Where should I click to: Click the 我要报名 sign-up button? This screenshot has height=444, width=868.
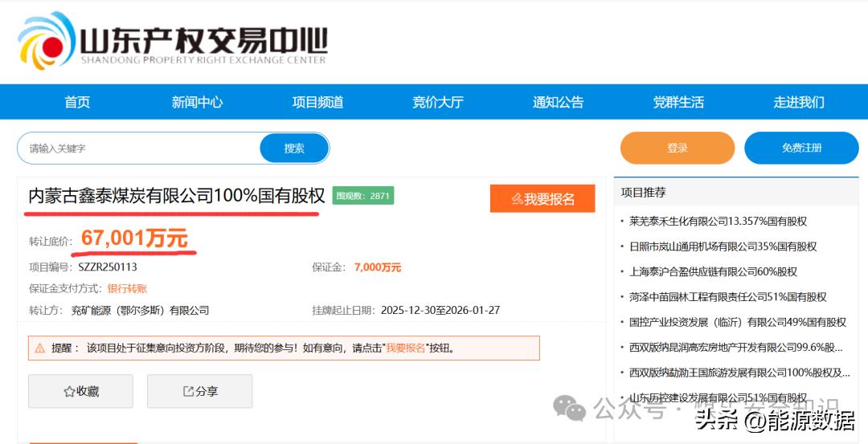tap(542, 198)
